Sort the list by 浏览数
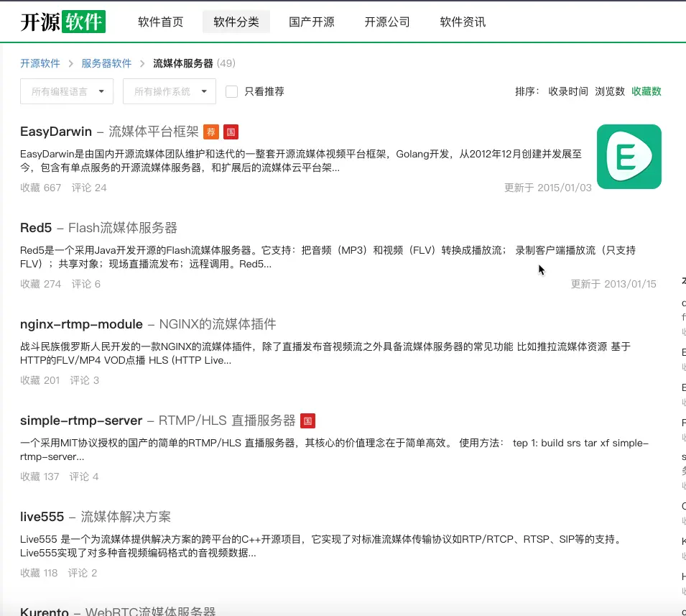Screen dimensions: 686x616 click(610, 91)
